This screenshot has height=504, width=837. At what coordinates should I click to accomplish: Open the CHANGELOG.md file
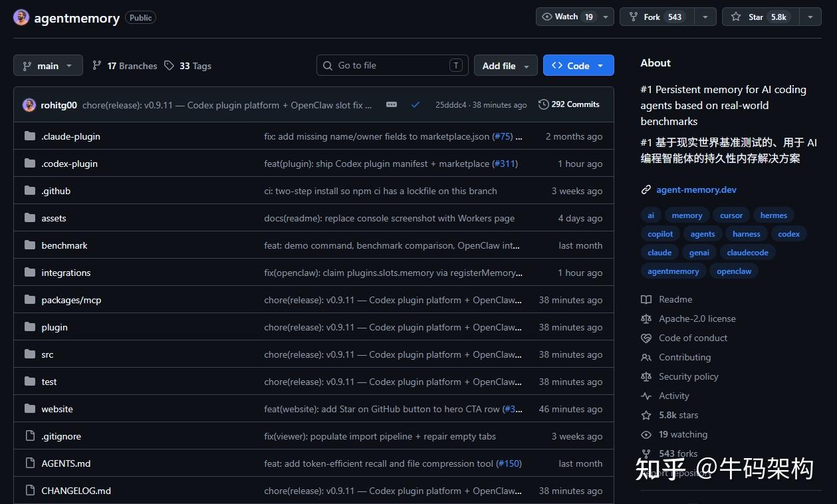pyautogui.click(x=76, y=491)
